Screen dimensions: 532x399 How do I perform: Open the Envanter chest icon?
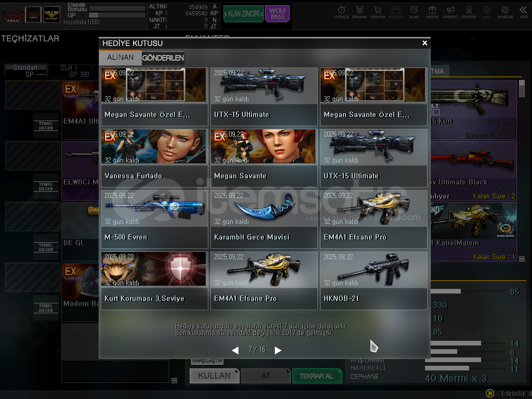tap(395, 12)
